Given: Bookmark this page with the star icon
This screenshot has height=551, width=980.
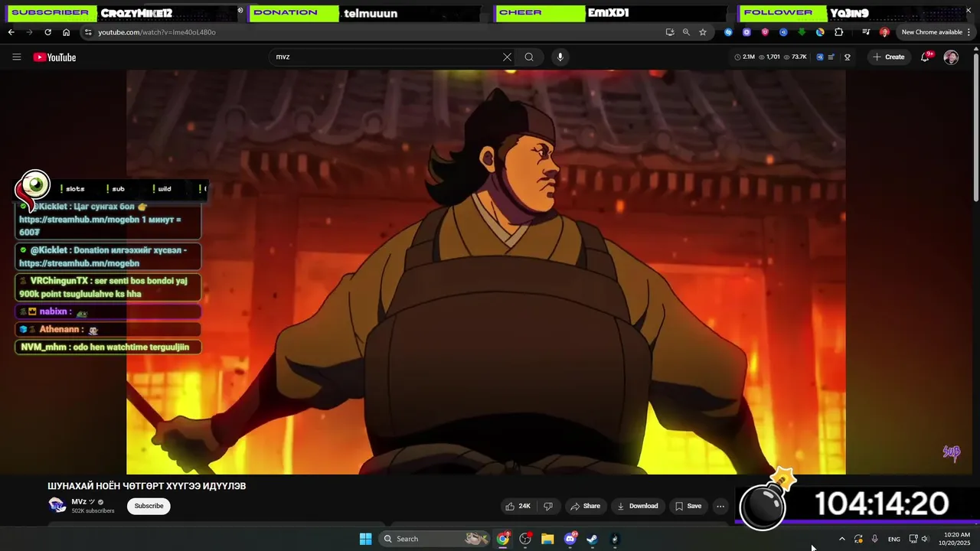Looking at the screenshot, I should tap(703, 32).
